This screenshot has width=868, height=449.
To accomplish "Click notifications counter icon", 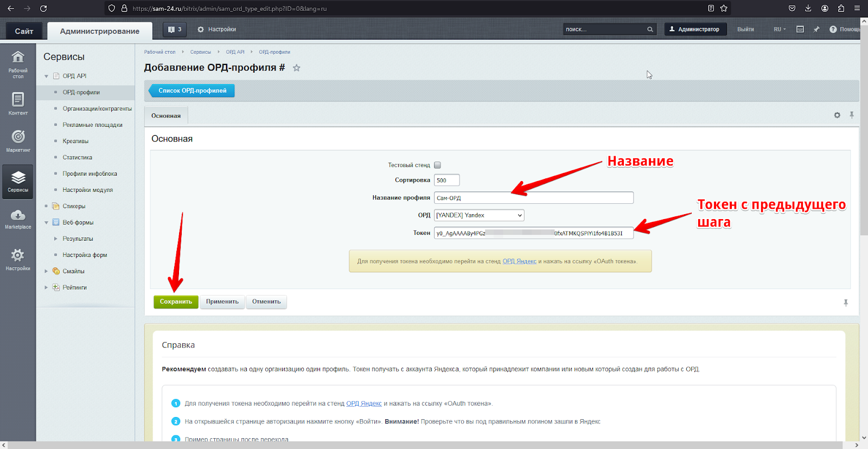I will (x=175, y=30).
